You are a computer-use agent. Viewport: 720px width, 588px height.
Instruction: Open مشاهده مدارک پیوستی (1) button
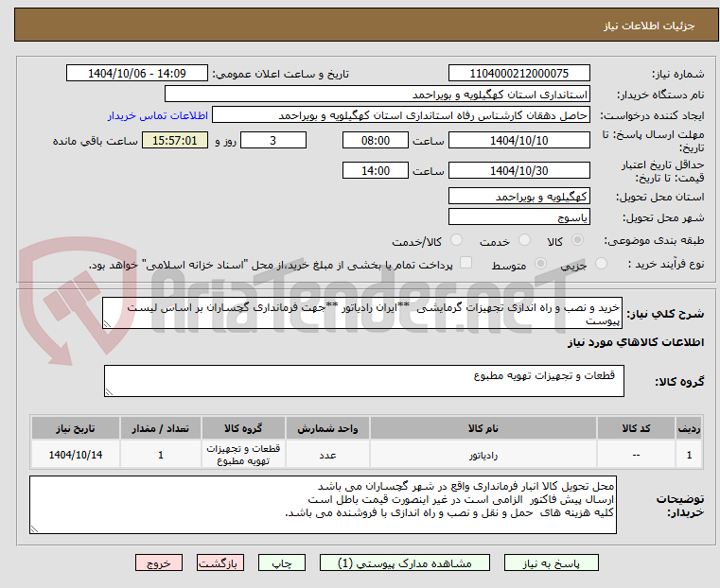click(405, 562)
